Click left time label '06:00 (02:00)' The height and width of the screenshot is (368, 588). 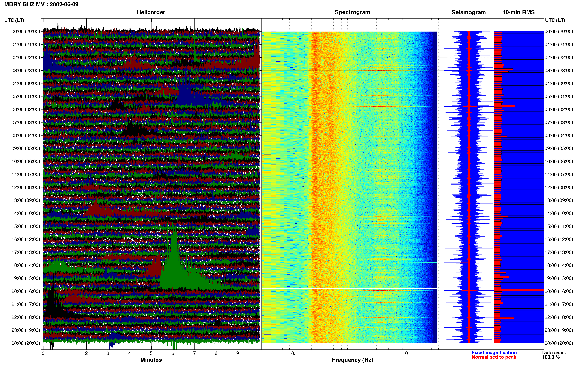click(26, 109)
